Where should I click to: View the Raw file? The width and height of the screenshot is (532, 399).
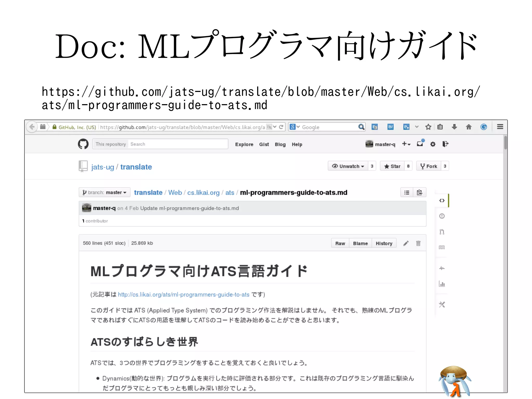pos(340,243)
